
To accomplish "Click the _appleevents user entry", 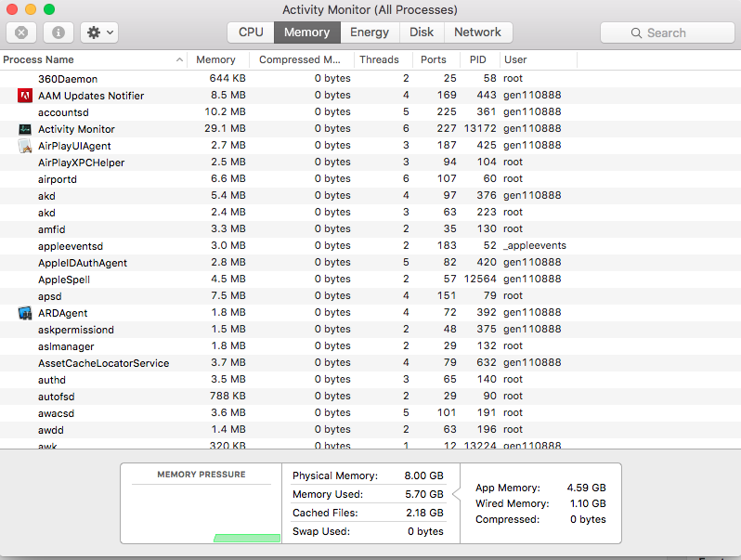I will point(535,246).
